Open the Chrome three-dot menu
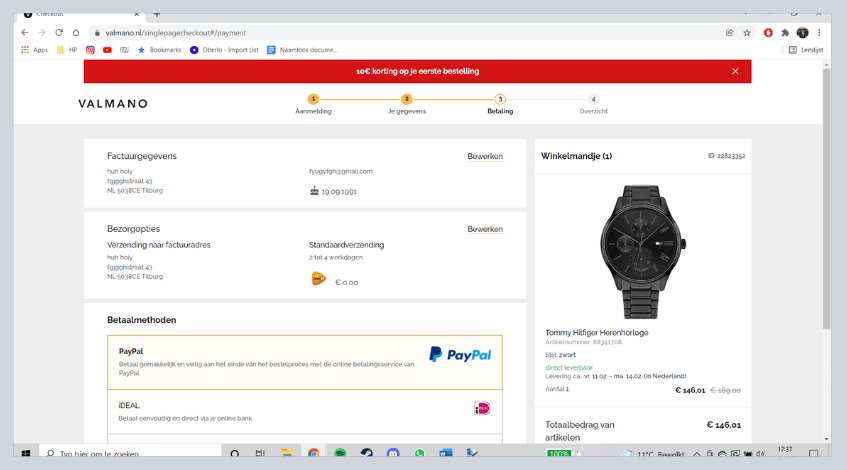This screenshot has height=470, width=847. [x=819, y=33]
